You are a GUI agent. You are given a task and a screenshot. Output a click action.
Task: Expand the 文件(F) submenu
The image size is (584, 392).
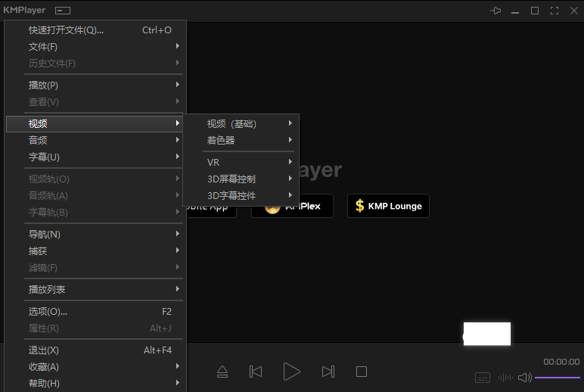click(x=95, y=47)
